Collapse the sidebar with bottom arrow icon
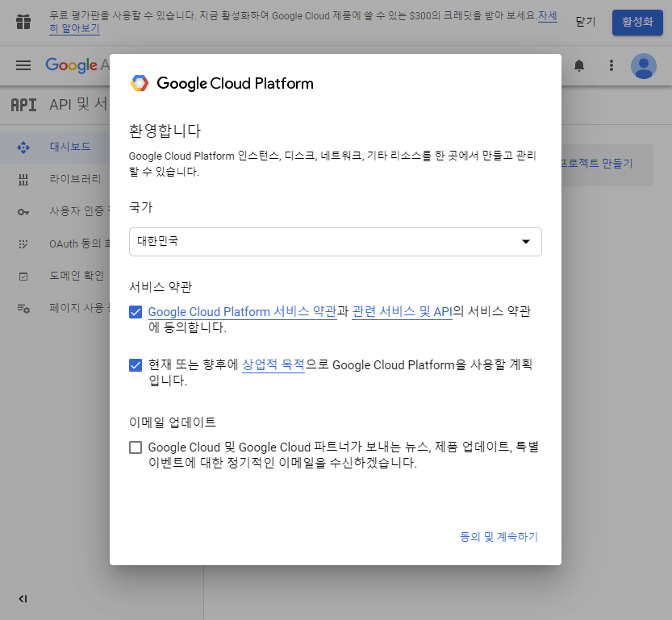The height and width of the screenshot is (620, 672). point(23,598)
